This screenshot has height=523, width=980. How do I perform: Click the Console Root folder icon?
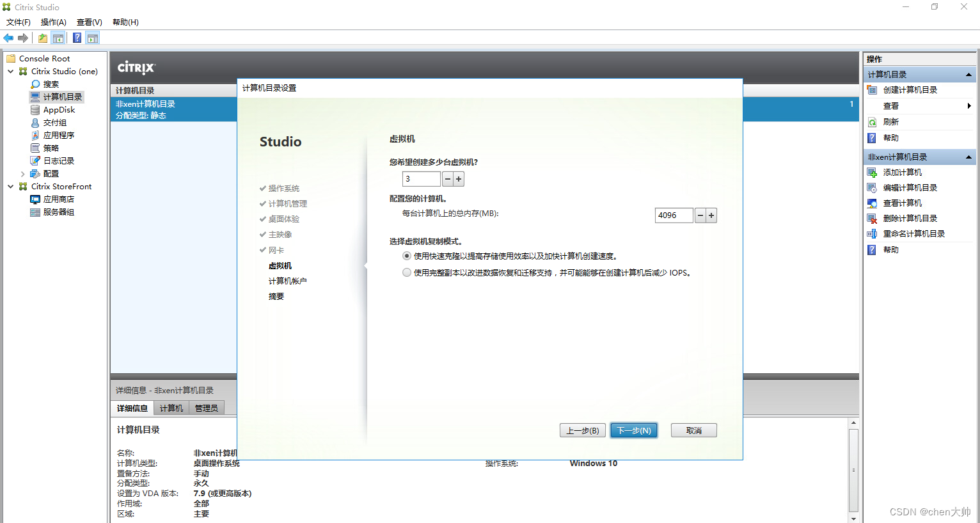click(x=11, y=59)
